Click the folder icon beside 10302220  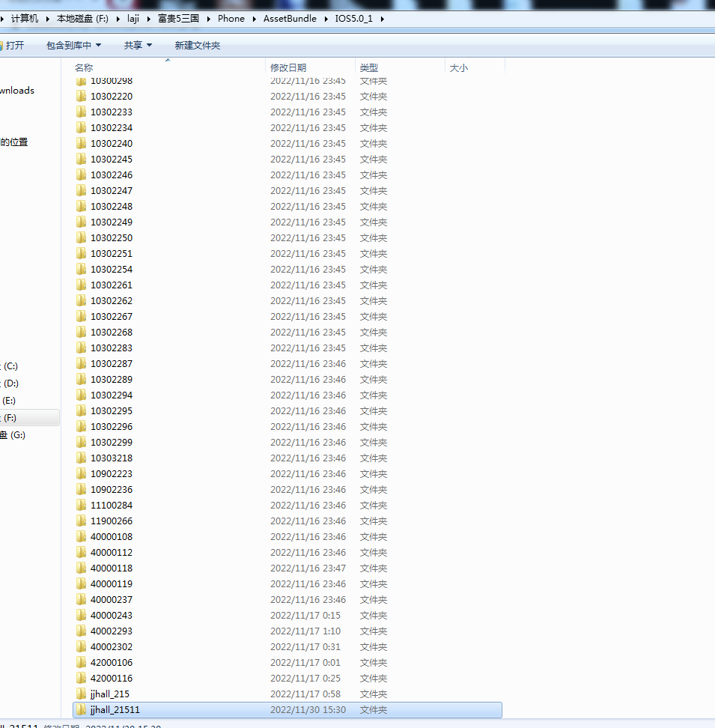coord(81,96)
